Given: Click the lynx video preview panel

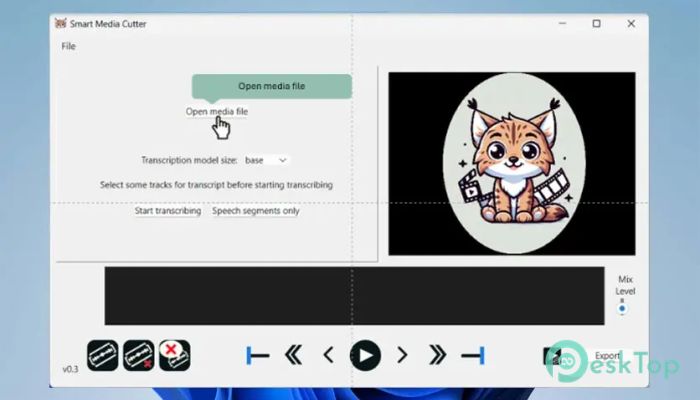Looking at the screenshot, I should (x=511, y=163).
